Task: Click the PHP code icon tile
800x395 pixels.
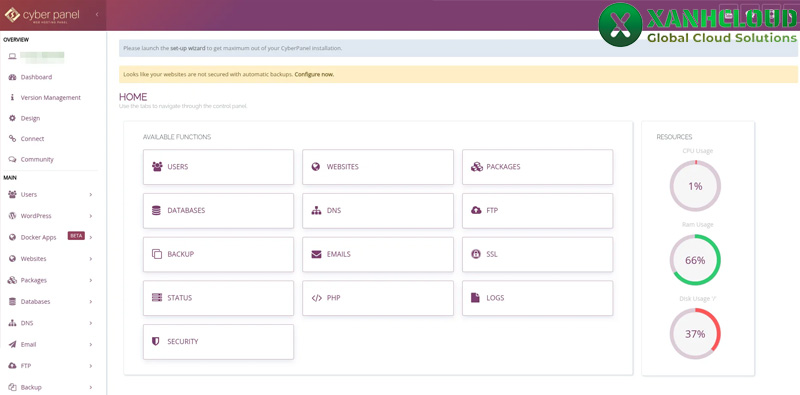Action: (316, 298)
